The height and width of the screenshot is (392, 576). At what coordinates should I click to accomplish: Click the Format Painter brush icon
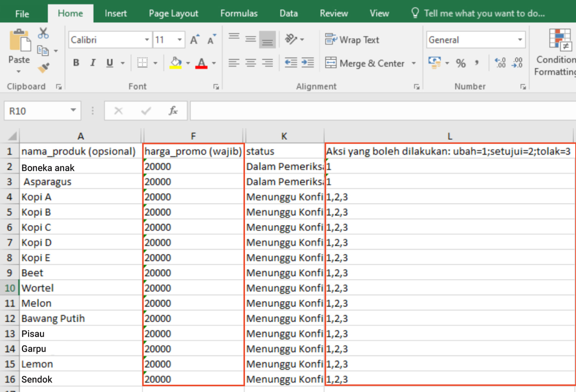coord(43,68)
